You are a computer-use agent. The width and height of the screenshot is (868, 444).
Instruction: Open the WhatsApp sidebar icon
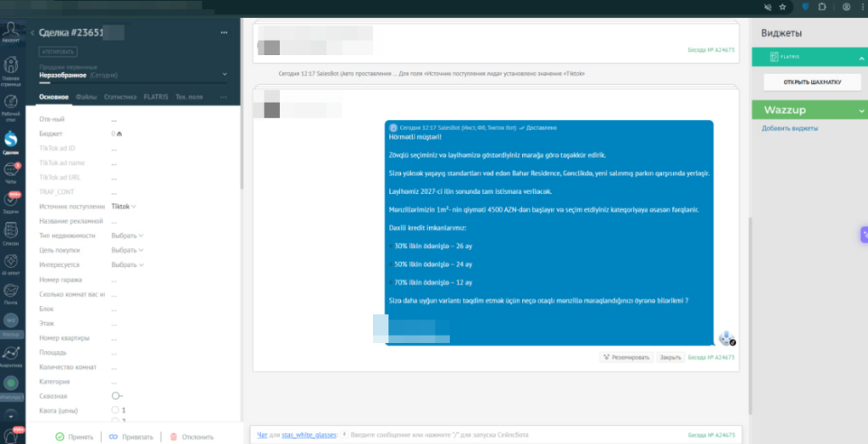(x=12, y=385)
